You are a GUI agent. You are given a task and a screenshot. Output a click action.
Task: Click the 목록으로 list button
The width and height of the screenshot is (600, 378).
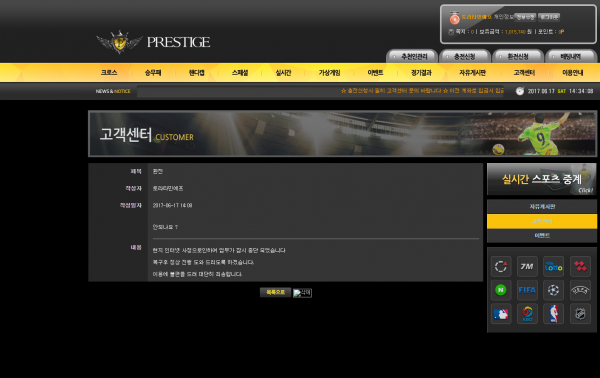276,292
